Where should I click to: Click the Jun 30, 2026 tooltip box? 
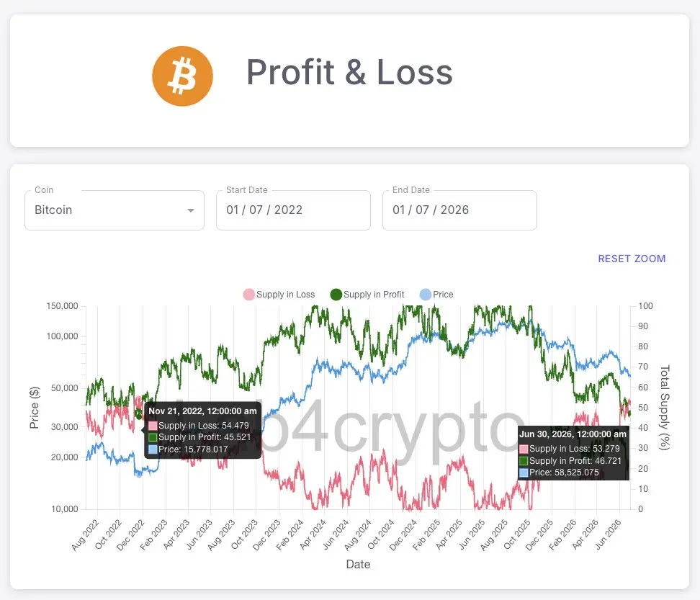coord(573,453)
